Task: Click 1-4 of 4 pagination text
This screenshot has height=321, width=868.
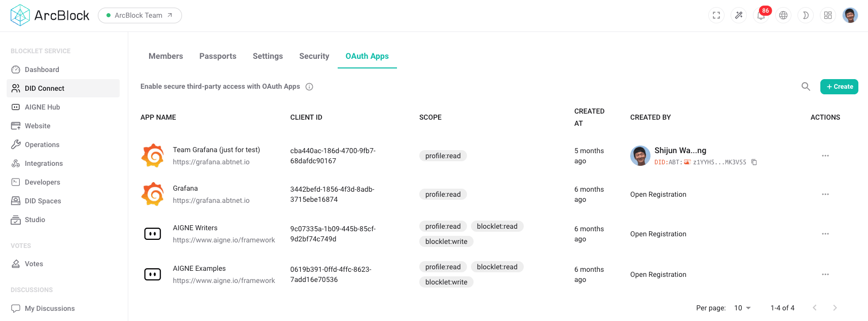Action: tap(782, 308)
